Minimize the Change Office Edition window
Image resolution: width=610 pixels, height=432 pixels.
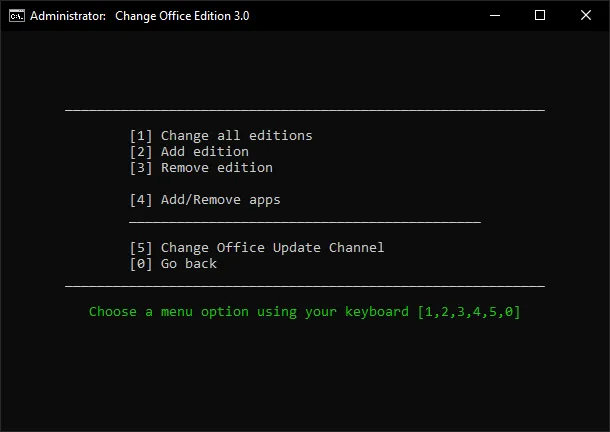(x=494, y=16)
